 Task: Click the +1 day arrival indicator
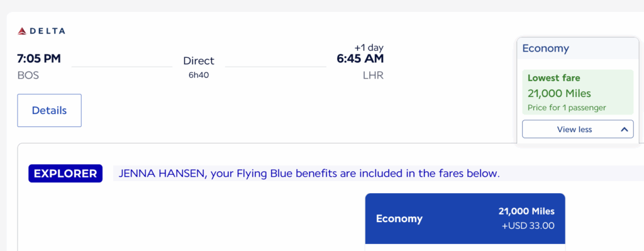[x=369, y=48]
